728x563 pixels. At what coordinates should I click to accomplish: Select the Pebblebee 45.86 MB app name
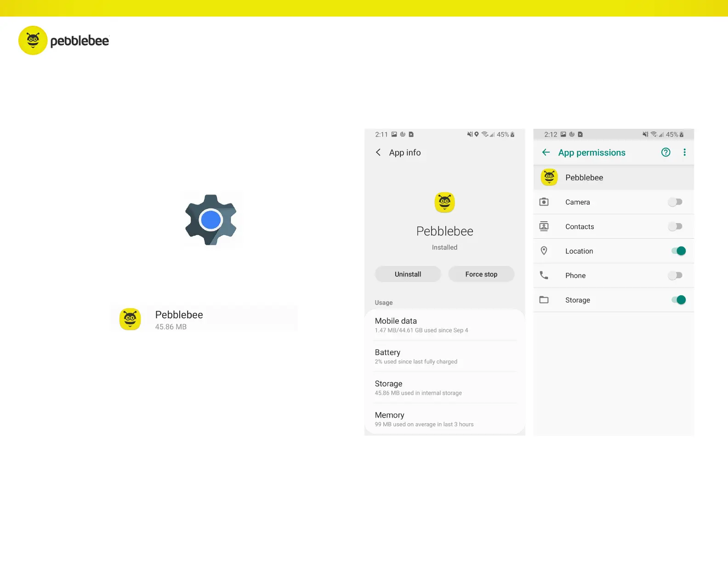click(179, 315)
